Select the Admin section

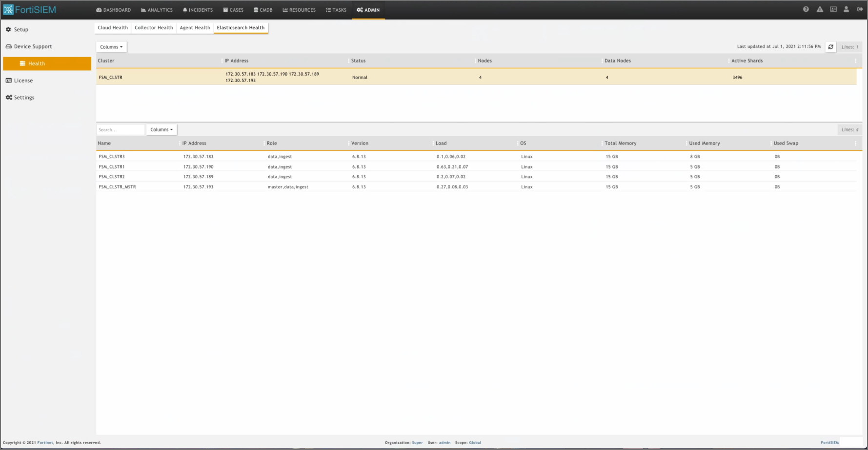click(x=368, y=10)
